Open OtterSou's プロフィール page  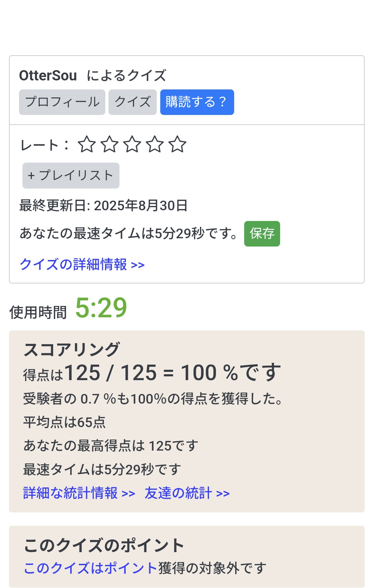[x=62, y=102]
